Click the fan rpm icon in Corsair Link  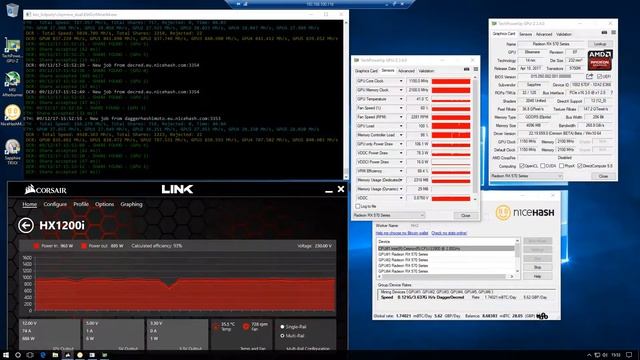pyautogui.click(x=246, y=327)
